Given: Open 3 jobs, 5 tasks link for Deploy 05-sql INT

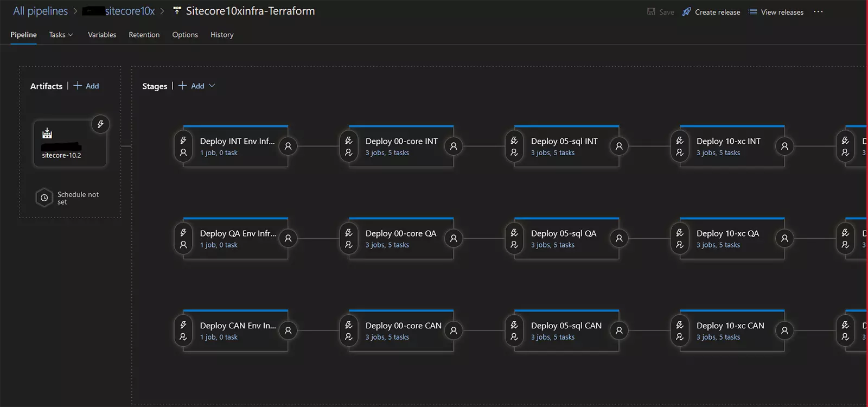Looking at the screenshot, I should click(x=553, y=153).
